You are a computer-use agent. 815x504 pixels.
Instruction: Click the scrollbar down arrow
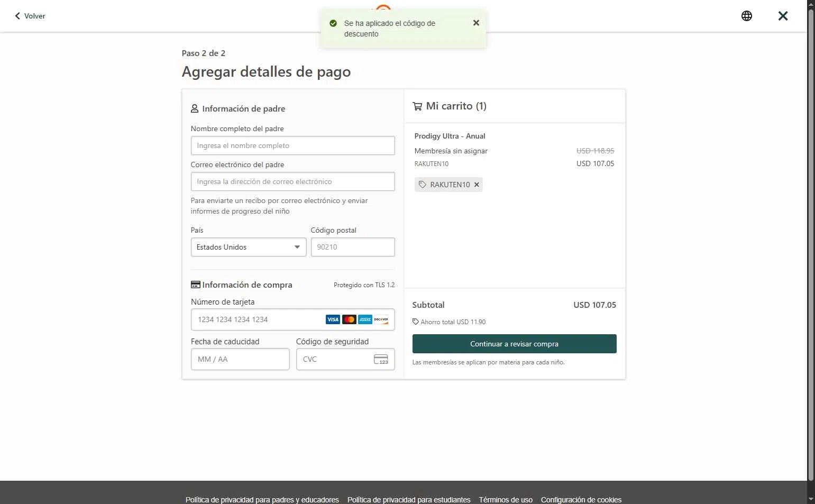(x=811, y=499)
